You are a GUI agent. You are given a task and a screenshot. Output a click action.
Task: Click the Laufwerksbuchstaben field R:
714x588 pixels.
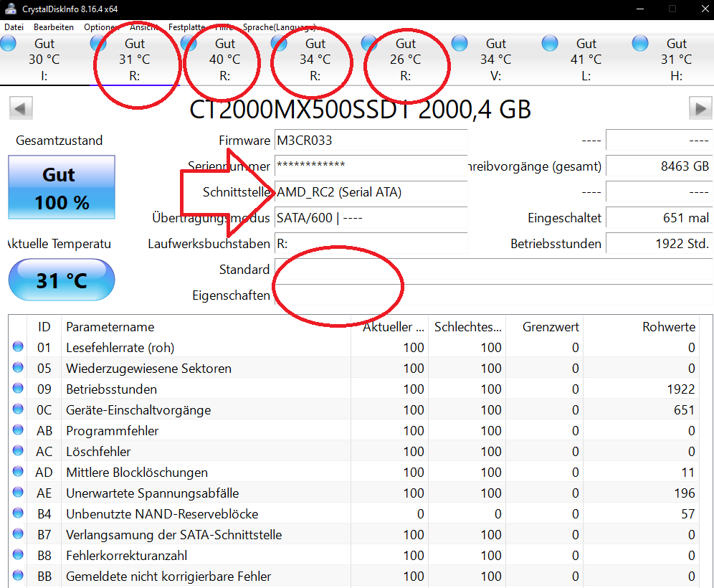tap(371, 244)
